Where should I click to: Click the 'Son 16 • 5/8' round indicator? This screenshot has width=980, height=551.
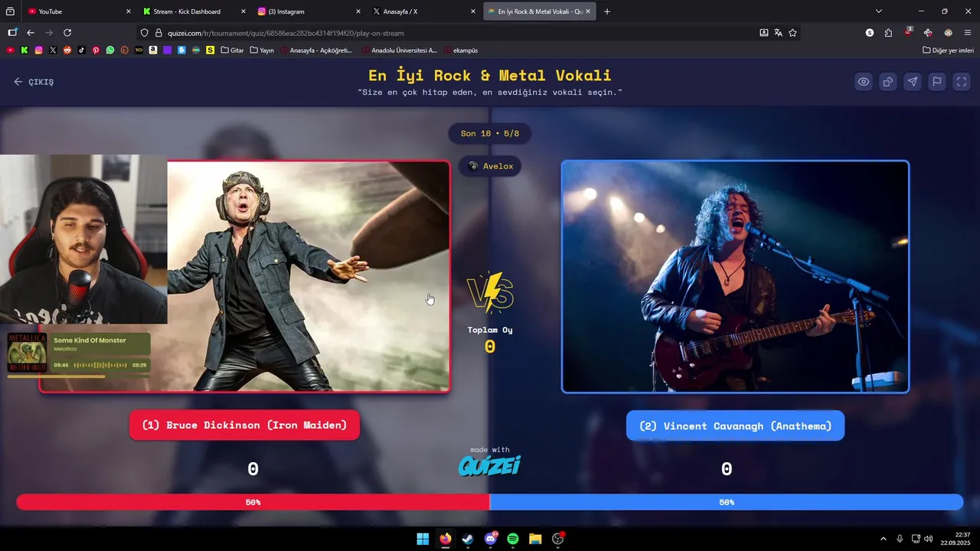coord(490,133)
